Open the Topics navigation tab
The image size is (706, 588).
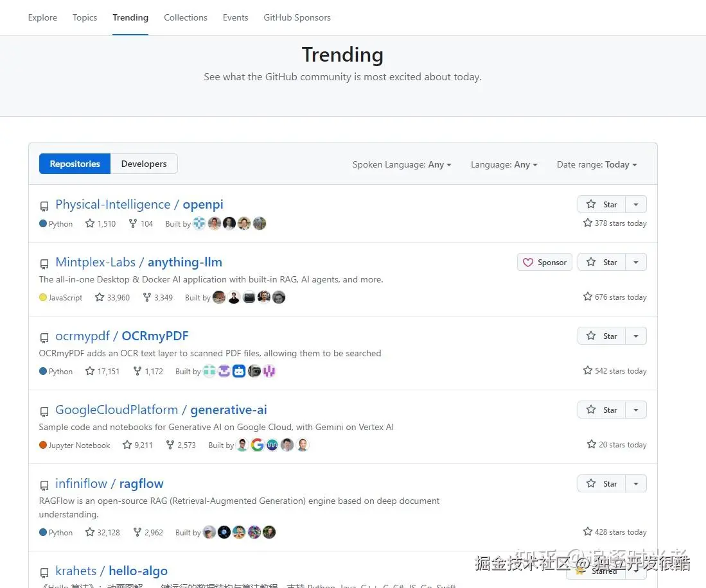(85, 17)
